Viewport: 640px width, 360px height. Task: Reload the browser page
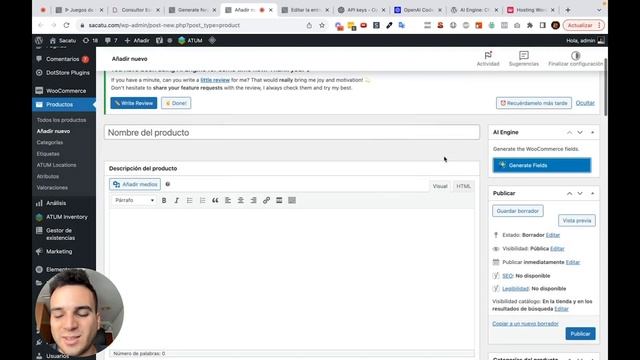(66, 25)
